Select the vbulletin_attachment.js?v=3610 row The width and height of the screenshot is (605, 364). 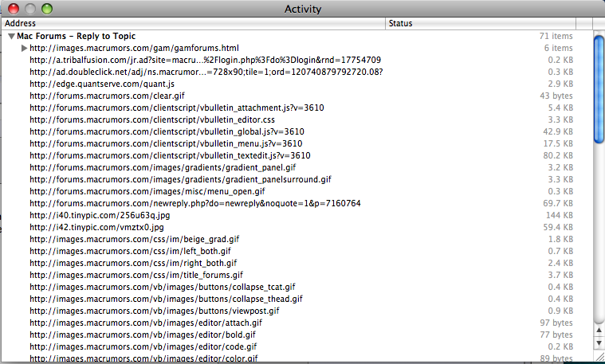click(x=297, y=108)
